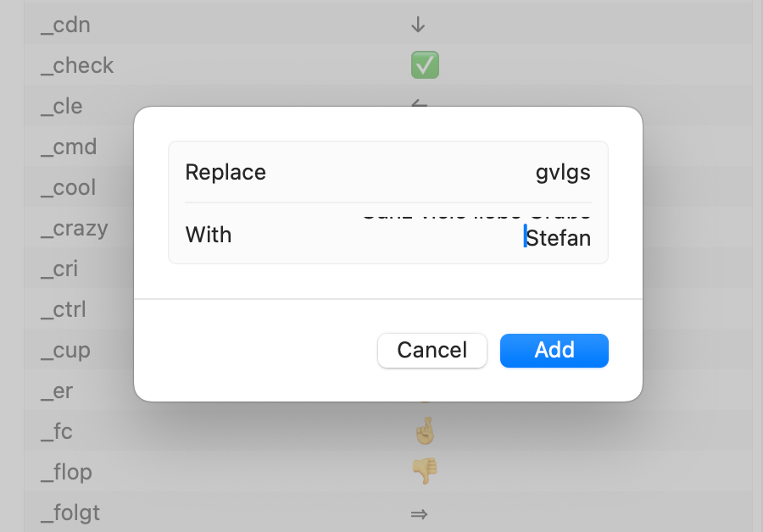Click the blue Add button
The image size is (763, 532).
point(554,350)
